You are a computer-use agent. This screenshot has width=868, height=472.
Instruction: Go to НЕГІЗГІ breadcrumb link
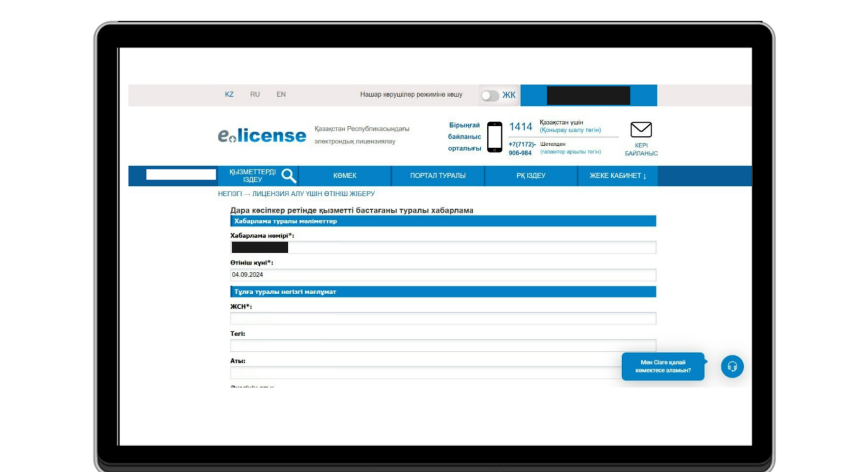click(x=230, y=194)
